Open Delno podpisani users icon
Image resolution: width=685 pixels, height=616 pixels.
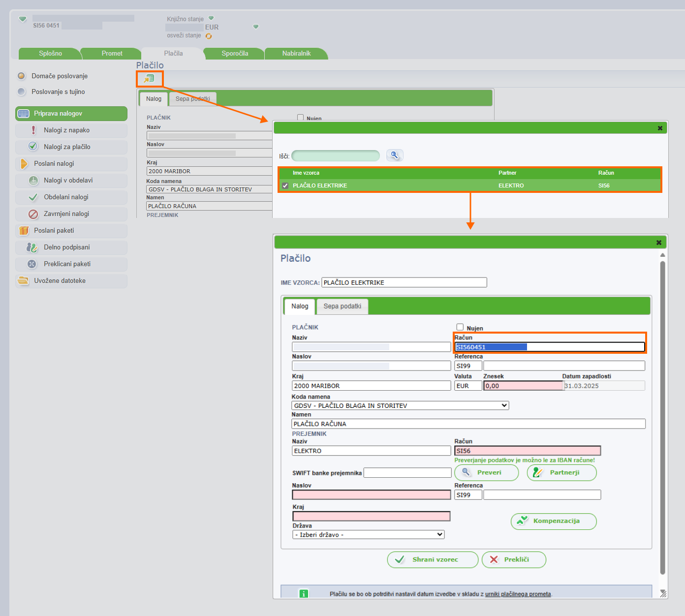click(x=32, y=247)
